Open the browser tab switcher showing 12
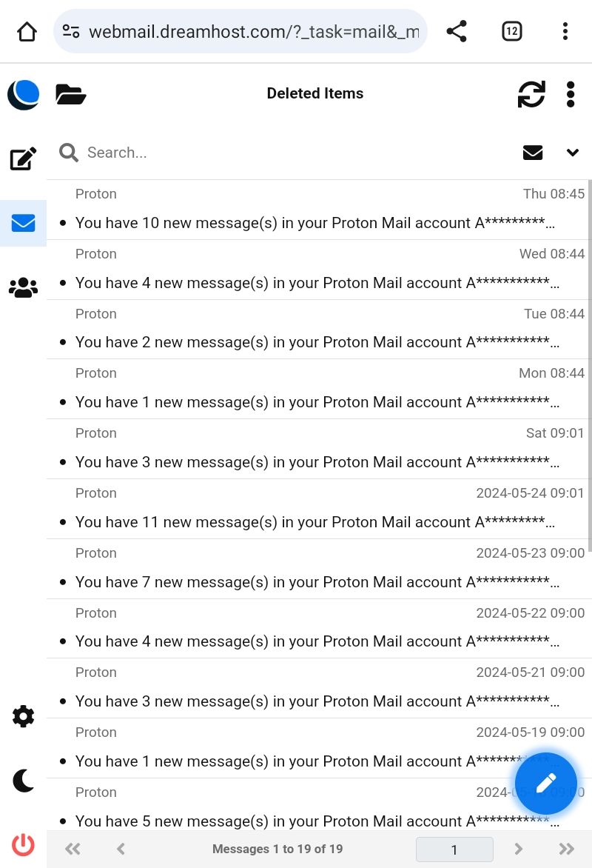 click(x=511, y=31)
